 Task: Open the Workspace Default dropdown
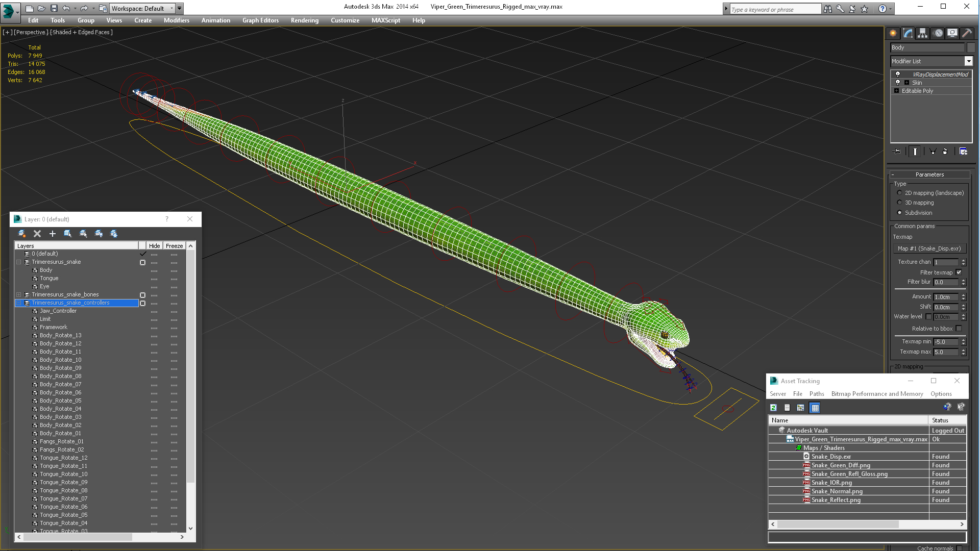[171, 8]
